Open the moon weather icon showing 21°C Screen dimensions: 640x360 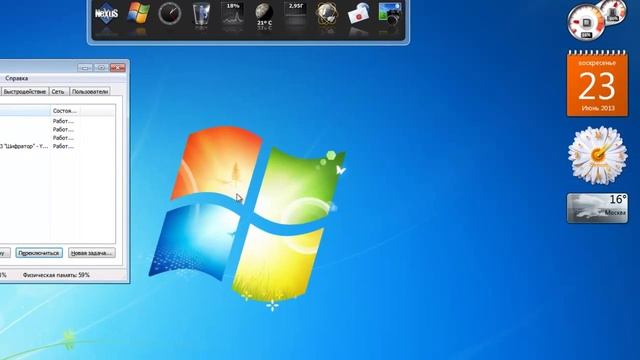tap(264, 15)
